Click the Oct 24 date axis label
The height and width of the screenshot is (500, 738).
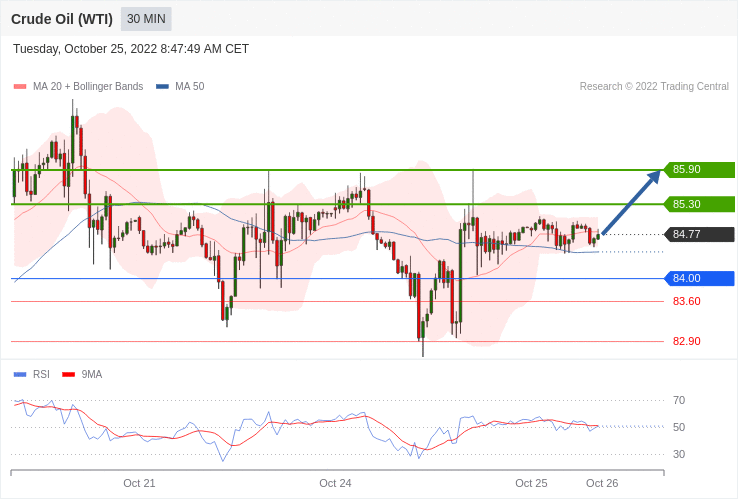coord(335,483)
